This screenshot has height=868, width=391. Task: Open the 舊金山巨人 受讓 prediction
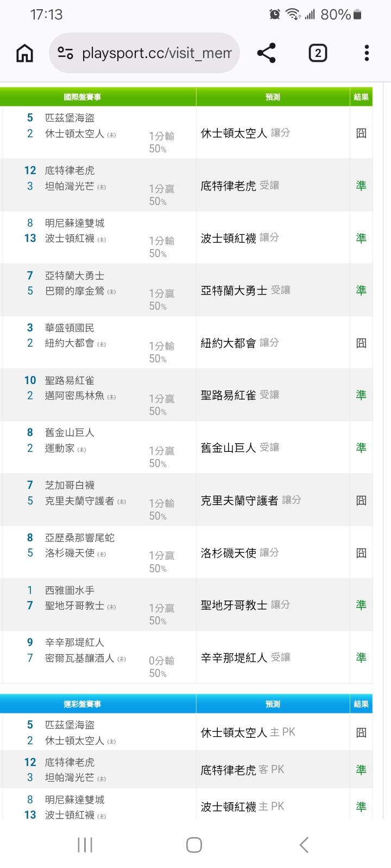pyautogui.click(x=239, y=448)
